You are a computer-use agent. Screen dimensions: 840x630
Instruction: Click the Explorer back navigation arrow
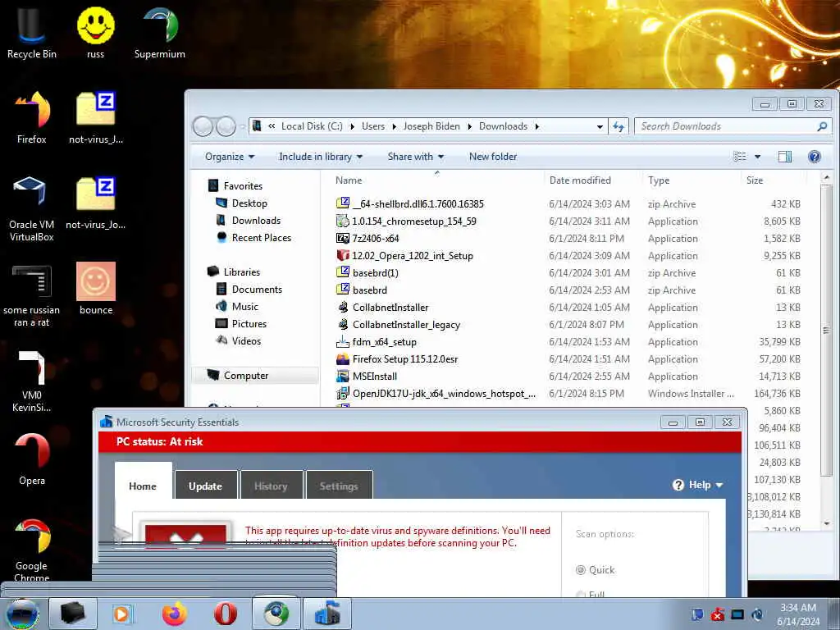(x=203, y=126)
